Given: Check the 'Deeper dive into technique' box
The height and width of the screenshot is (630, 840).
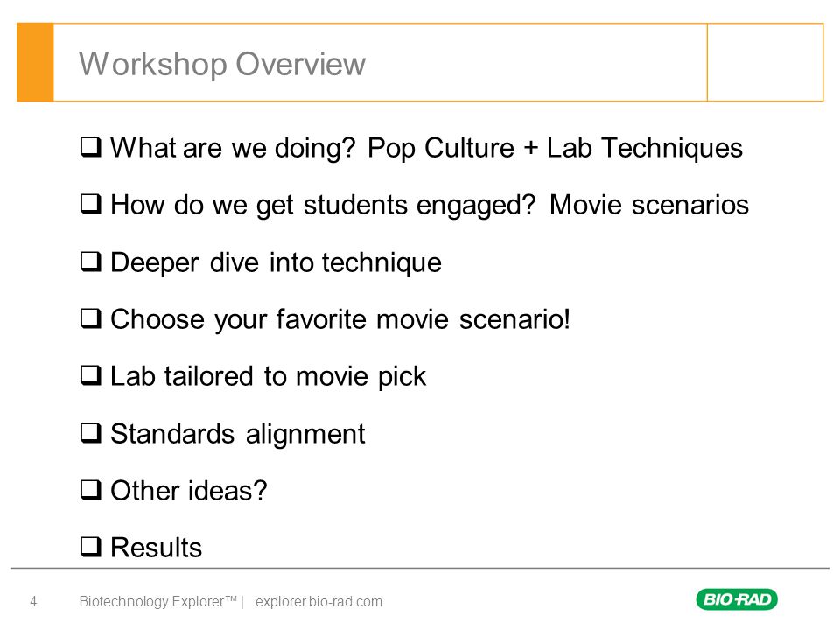Looking at the screenshot, I should 91,262.
